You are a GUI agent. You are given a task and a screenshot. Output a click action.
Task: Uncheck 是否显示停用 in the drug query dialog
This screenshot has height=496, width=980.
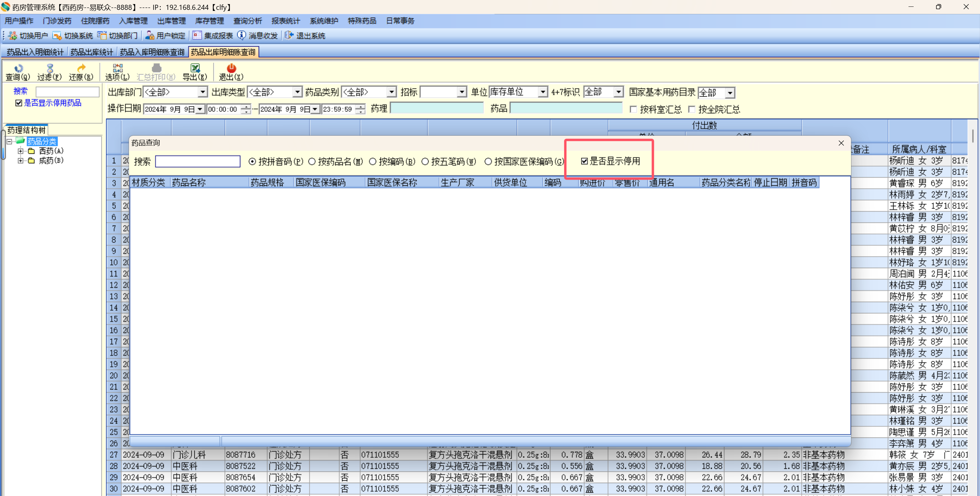point(584,162)
